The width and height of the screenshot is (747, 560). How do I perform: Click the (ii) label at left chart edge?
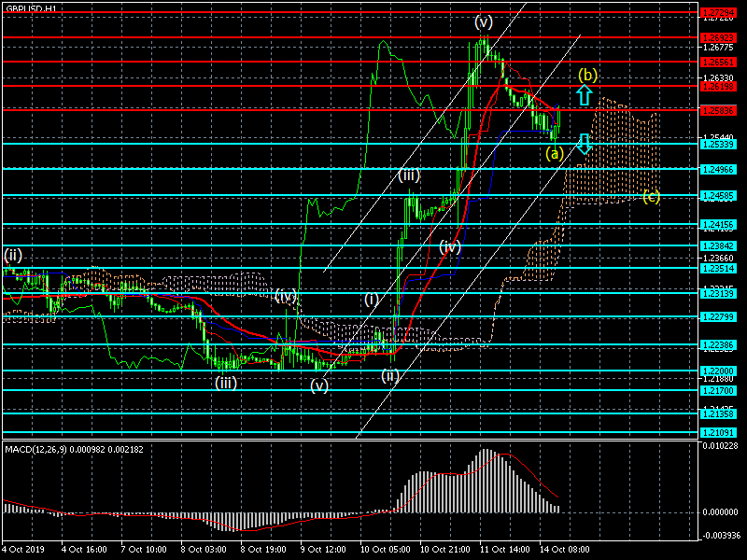point(13,254)
